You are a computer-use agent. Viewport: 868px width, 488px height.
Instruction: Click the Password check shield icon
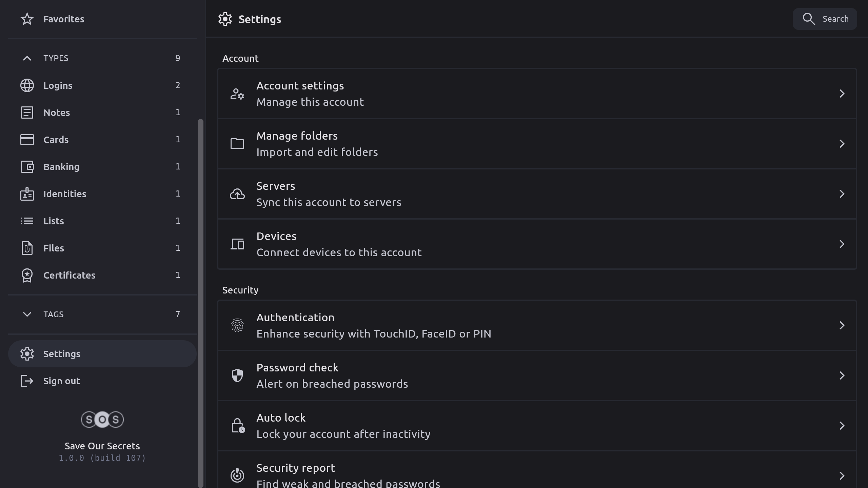[237, 375]
